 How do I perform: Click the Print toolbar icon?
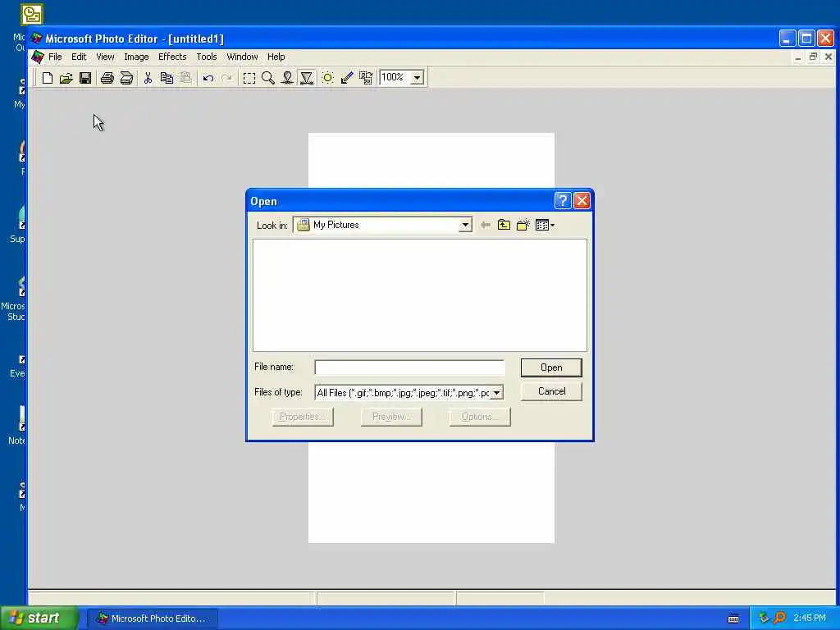point(107,78)
